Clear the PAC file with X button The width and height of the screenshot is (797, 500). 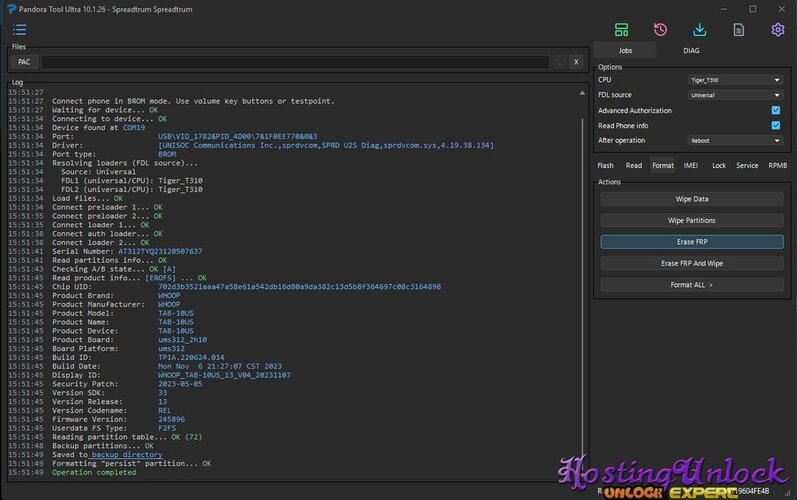(576, 62)
